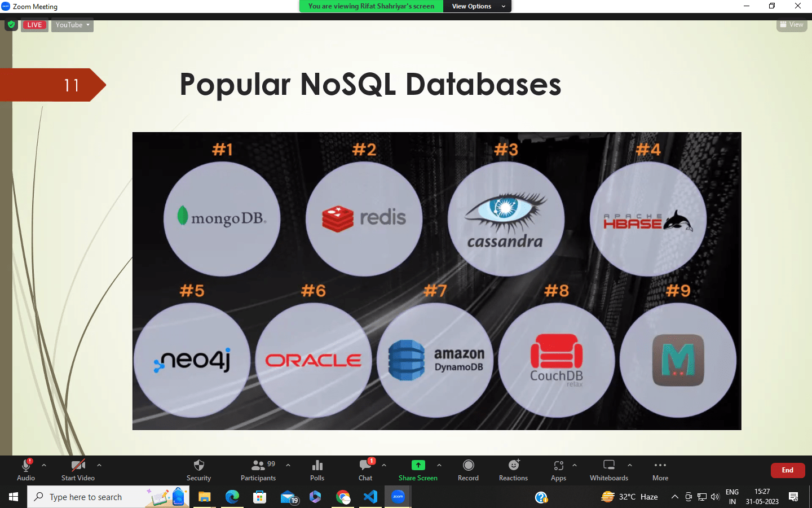
Task: Click the green screen-viewing notification banner
Action: click(x=371, y=6)
